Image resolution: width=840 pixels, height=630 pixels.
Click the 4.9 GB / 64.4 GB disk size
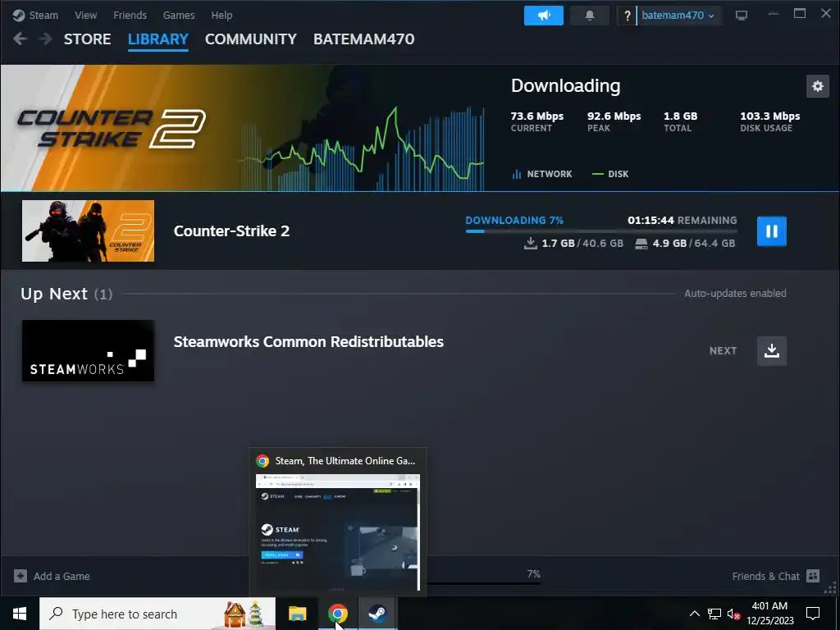pos(685,243)
